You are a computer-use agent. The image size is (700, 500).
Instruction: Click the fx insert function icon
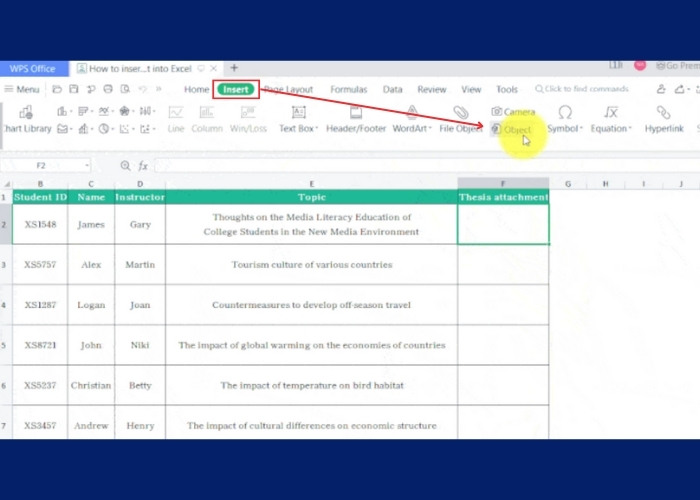143,166
